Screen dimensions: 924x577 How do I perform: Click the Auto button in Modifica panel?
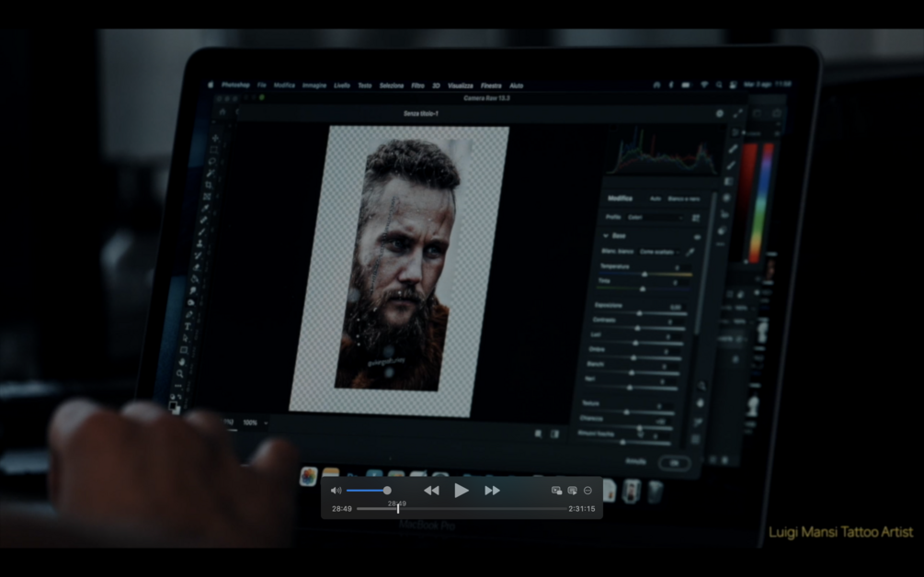point(656,198)
